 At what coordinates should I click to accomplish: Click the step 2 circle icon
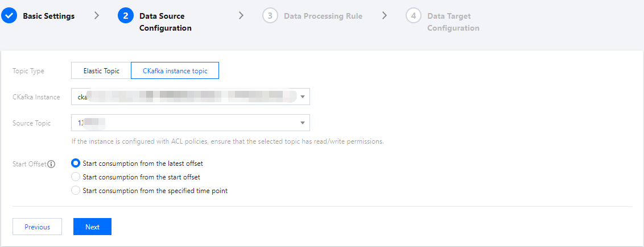click(x=126, y=16)
